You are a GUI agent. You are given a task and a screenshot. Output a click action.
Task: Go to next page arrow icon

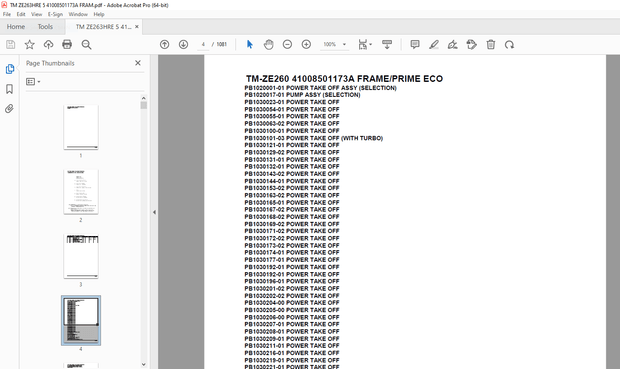click(183, 45)
